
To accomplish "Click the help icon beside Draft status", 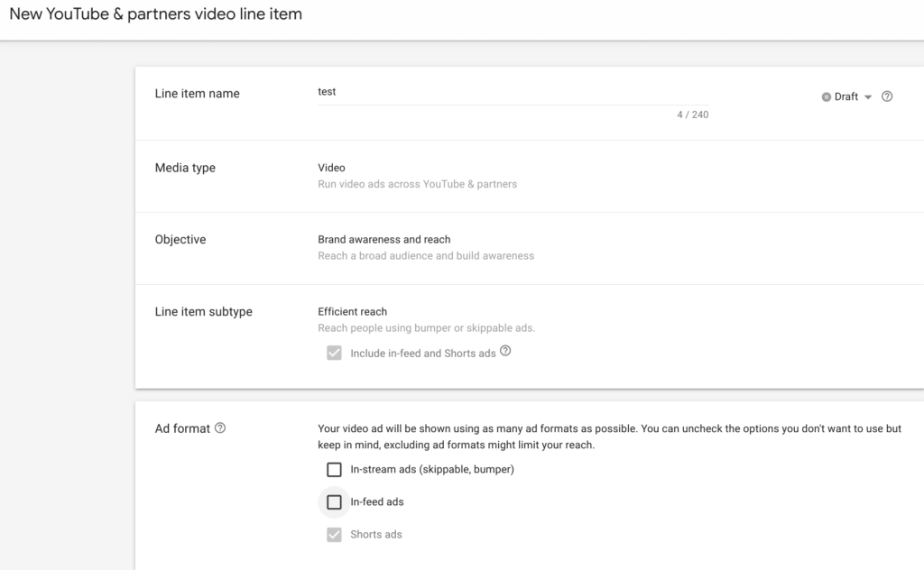I will [x=887, y=96].
